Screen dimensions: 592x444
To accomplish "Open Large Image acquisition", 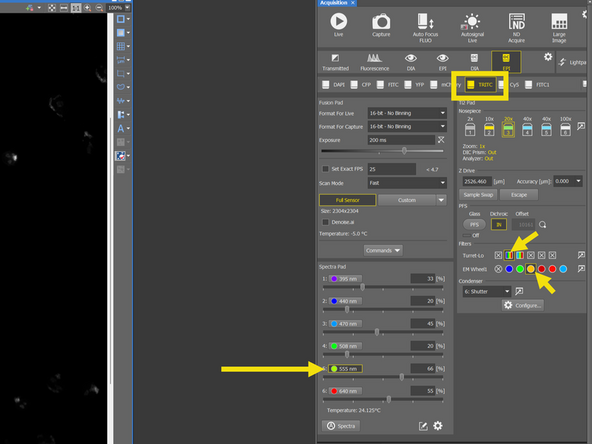I will 559,27.
